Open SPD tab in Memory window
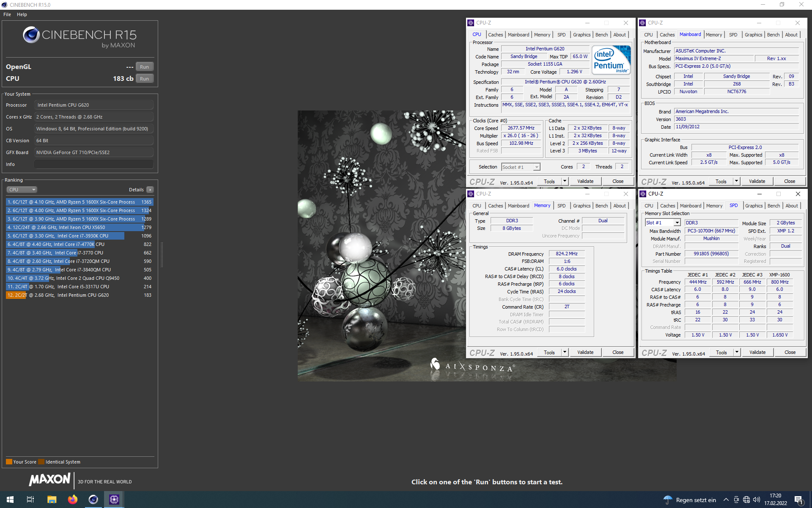 pos(561,206)
